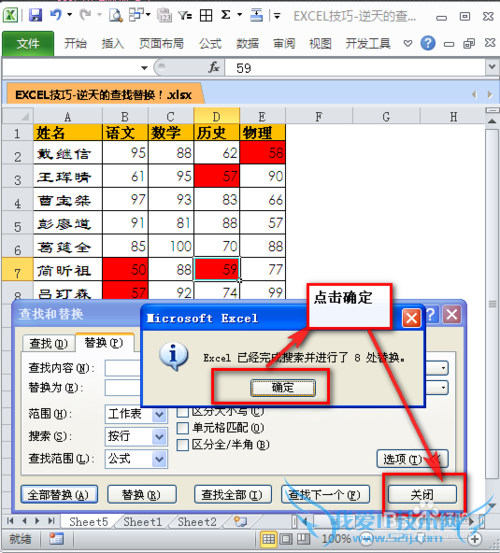This screenshot has width=500, height=553.
Task: Click the Excel application logo icon
Action: tap(11, 15)
